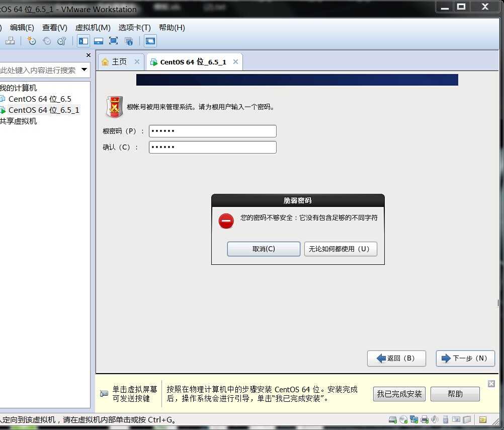This screenshot has height=430, width=504.
Task: Click the keyboard hint icon in yellow bar
Action: click(104, 393)
